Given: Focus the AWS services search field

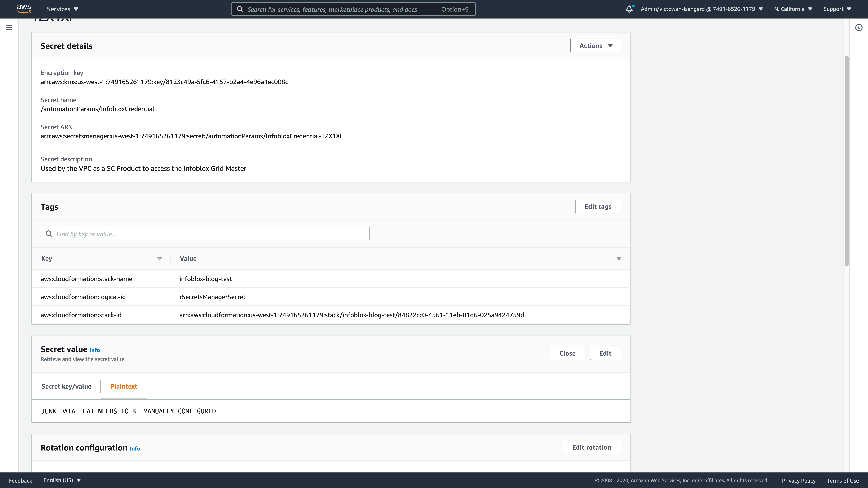Looking at the screenshot, I should (x=353, y=9).
